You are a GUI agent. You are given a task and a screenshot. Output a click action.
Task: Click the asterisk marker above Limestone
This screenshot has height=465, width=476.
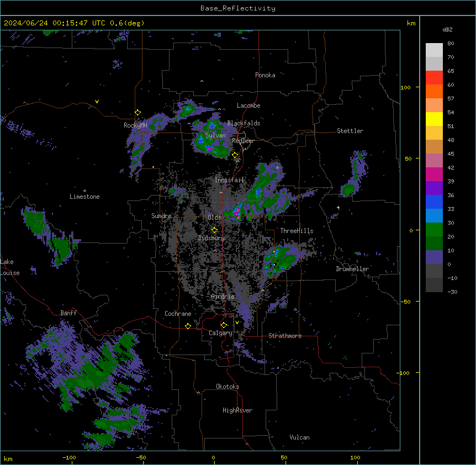click(x=84, y=191)
